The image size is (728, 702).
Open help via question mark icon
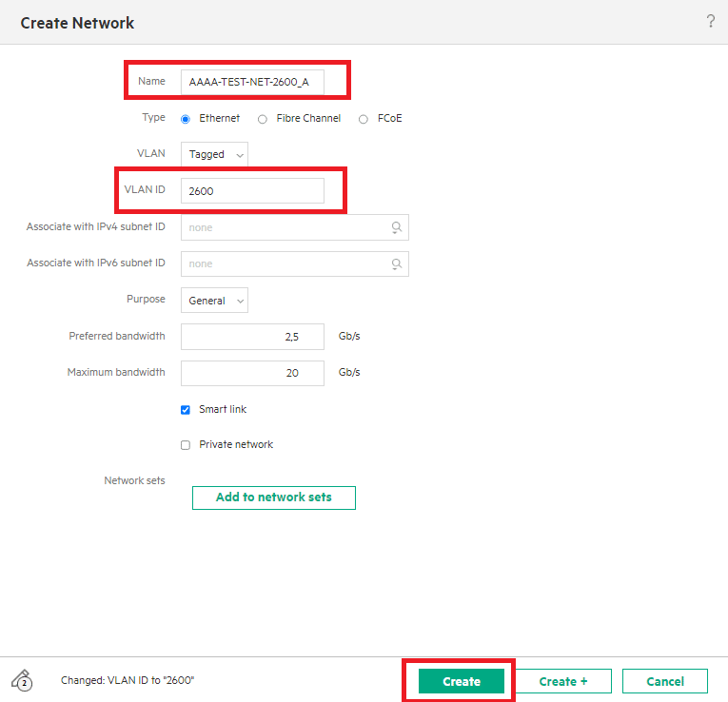coord(710,21)
